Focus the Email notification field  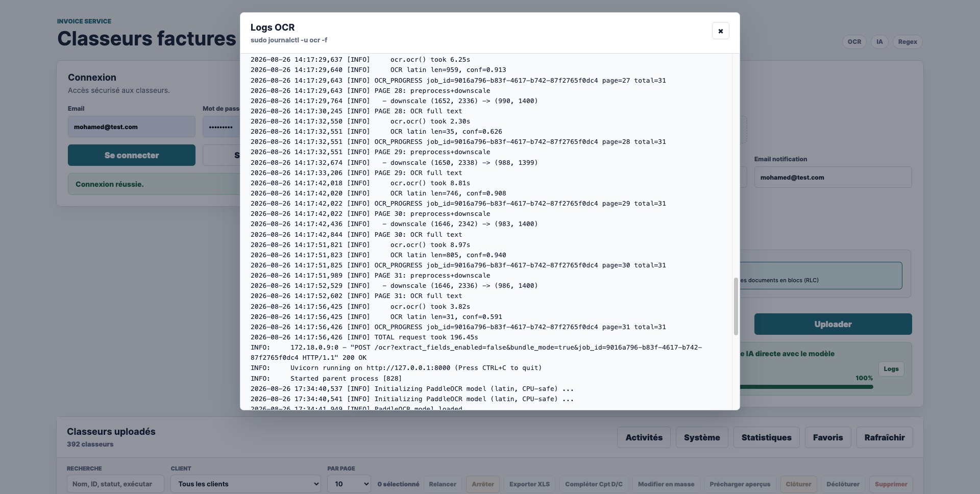(x=833, y=177)
